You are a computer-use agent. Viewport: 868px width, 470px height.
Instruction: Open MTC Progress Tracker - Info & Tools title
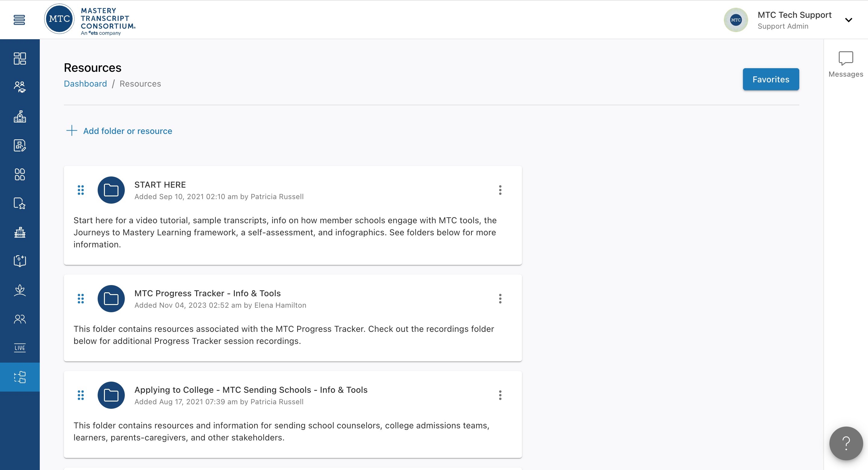pos(208,293)
